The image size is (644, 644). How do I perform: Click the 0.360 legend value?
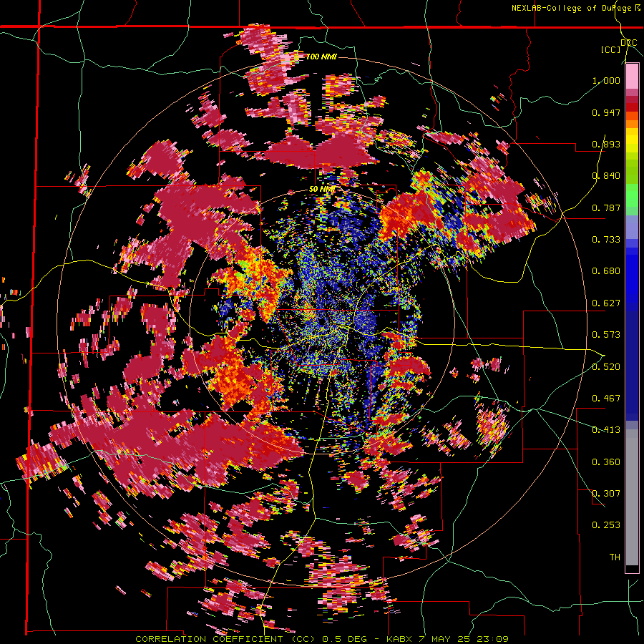click(606, 462)
